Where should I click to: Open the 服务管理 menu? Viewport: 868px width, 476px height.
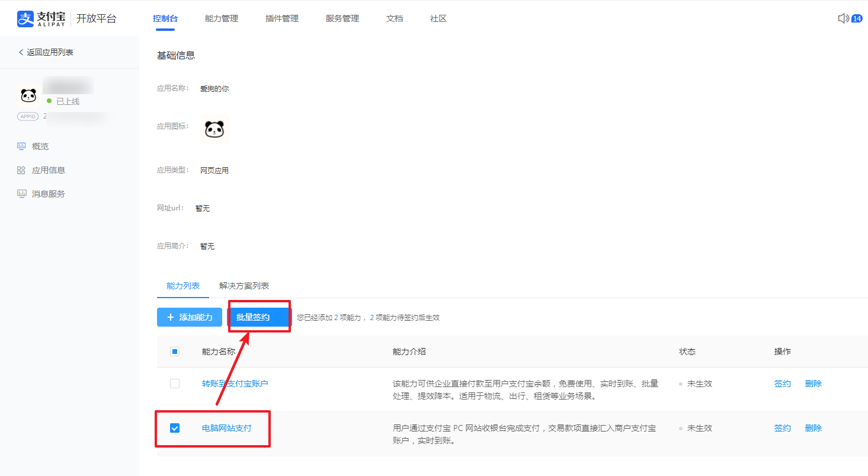pyautogui.click(x=342, y=18)
